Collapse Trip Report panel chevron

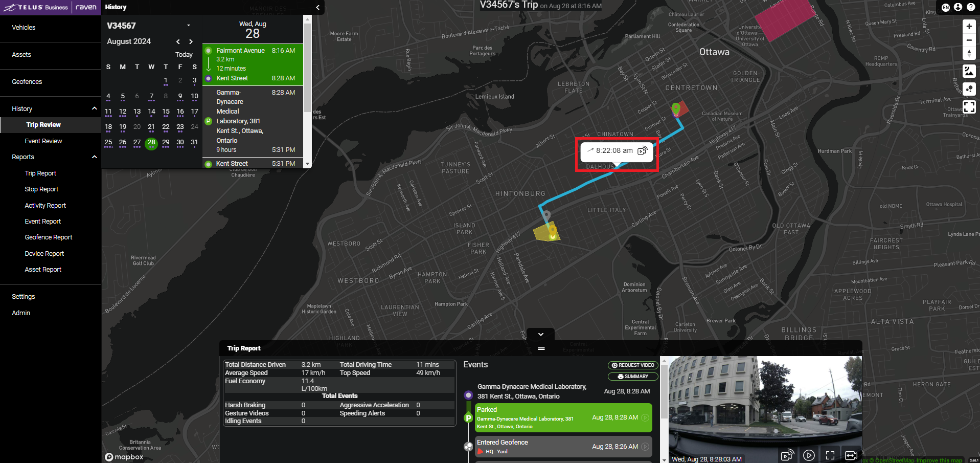(x=540, y=334)
